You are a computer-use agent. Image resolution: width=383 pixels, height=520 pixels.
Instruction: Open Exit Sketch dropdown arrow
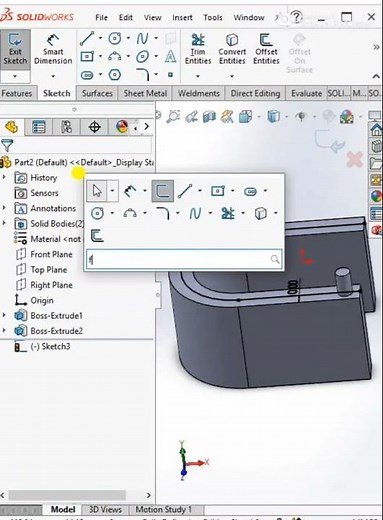(x=15, y=76)
